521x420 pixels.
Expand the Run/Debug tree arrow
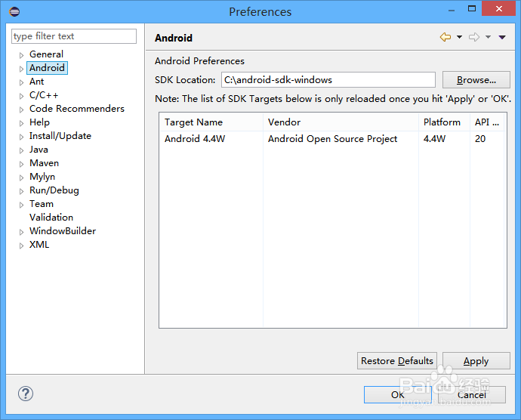tap(22, 191)
